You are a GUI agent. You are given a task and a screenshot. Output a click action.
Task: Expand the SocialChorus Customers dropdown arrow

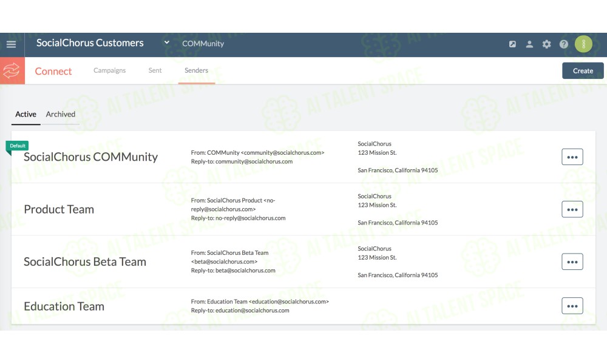tap(166, 42)
